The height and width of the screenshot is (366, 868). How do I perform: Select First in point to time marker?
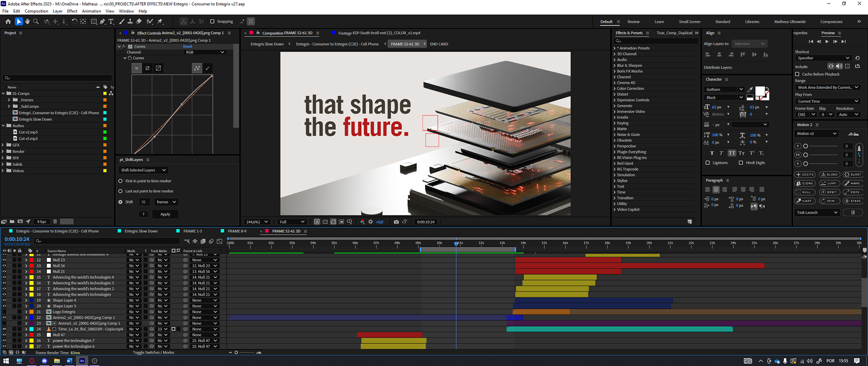click(120, 181)
